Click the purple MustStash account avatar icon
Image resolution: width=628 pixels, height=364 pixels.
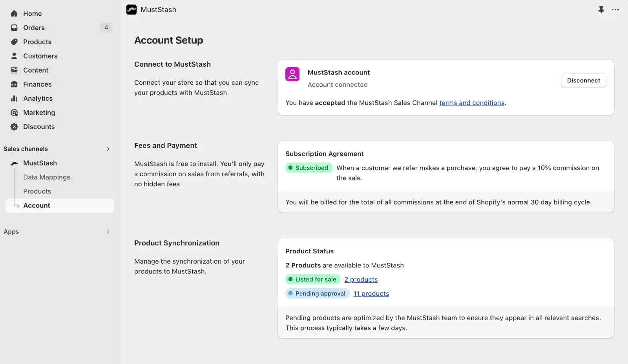coord(292,74)
